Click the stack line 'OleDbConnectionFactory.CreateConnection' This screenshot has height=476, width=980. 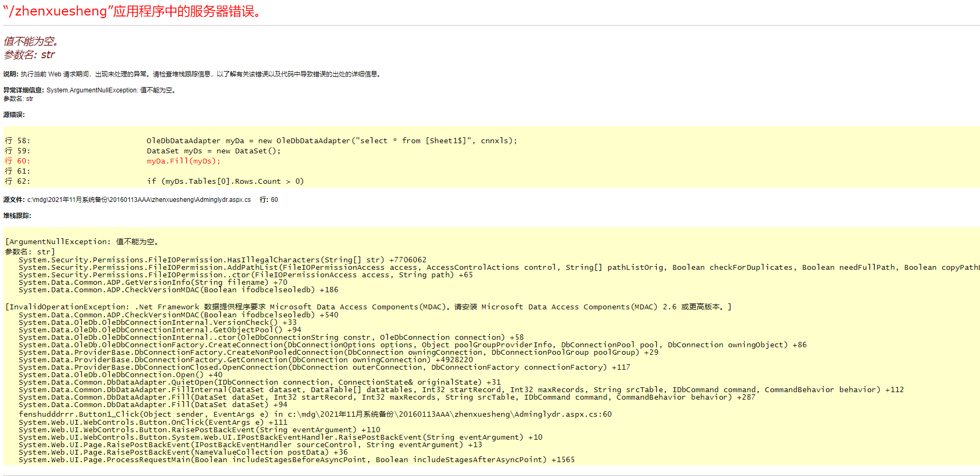pyautogui.click(x=413, y=345)
